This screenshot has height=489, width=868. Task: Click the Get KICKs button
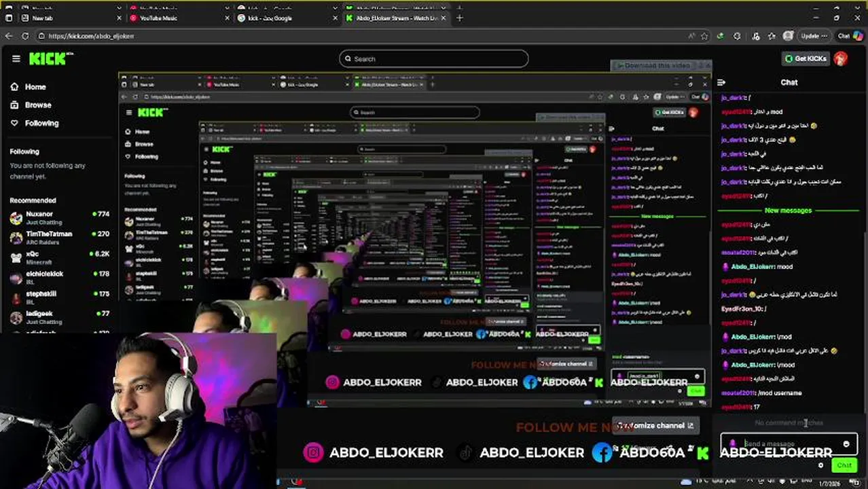(x=806, y=58)
